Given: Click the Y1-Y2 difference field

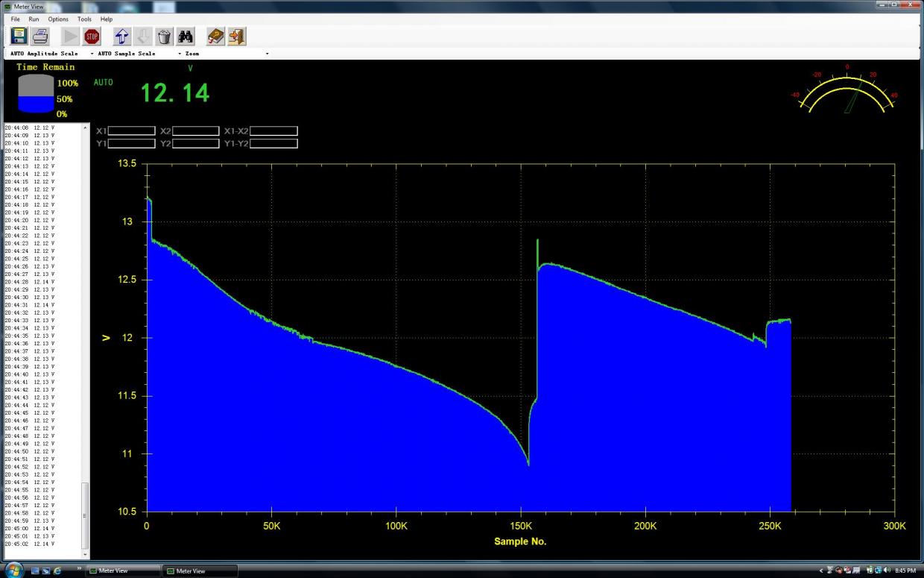Looking at the screenshot, I should 273,143.
